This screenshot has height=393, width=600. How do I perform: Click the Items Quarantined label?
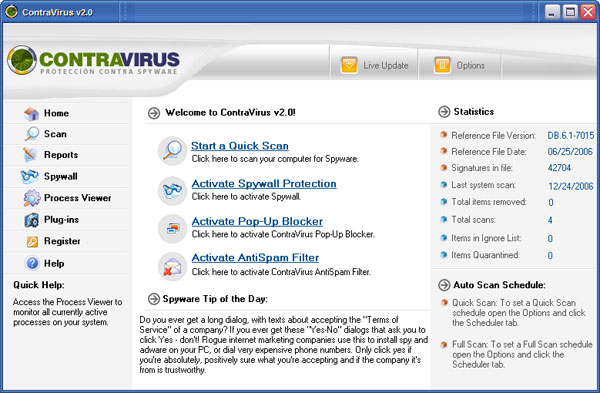[x=485, y=255]
